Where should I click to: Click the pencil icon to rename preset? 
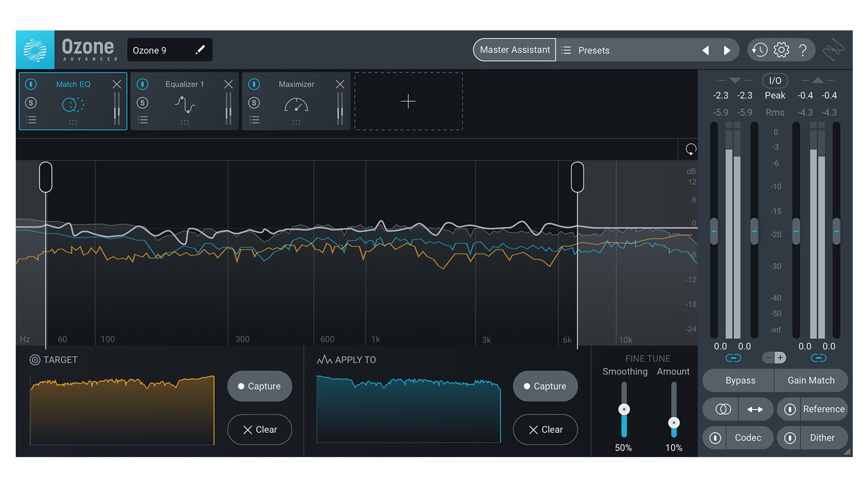click(x=200, y=50)
